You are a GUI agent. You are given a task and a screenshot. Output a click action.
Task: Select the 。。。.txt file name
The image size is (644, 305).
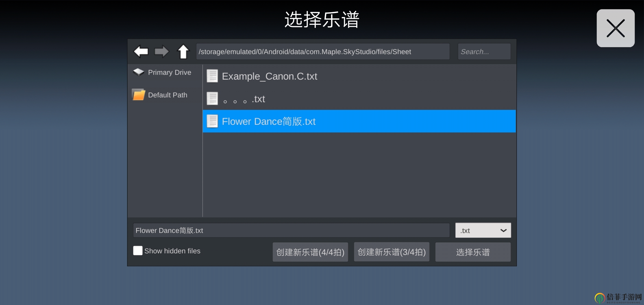click(244, 99)
